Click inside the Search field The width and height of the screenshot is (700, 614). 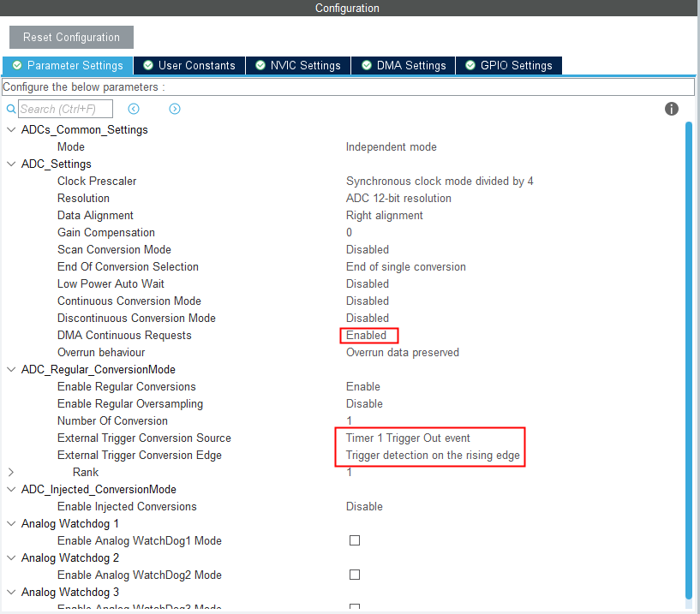(x=64, y=109)
